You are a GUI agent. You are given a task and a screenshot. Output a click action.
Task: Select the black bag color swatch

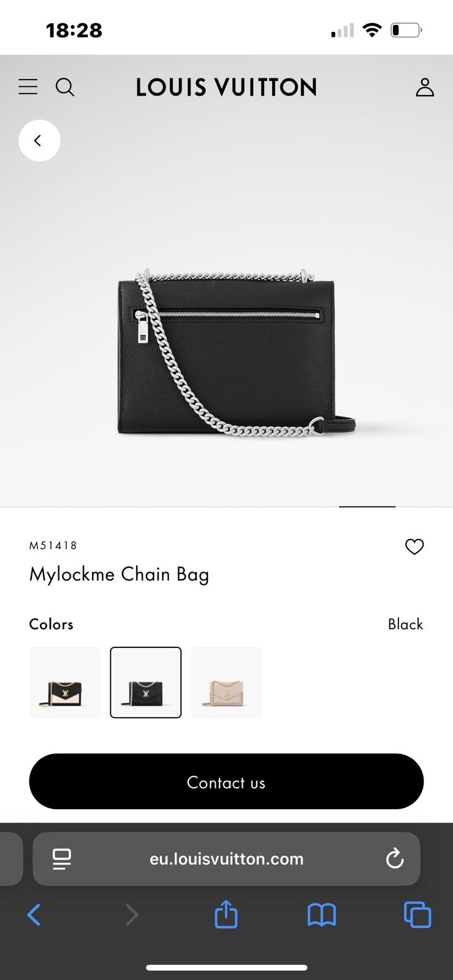pyautogui.click(x=146, y=682)
